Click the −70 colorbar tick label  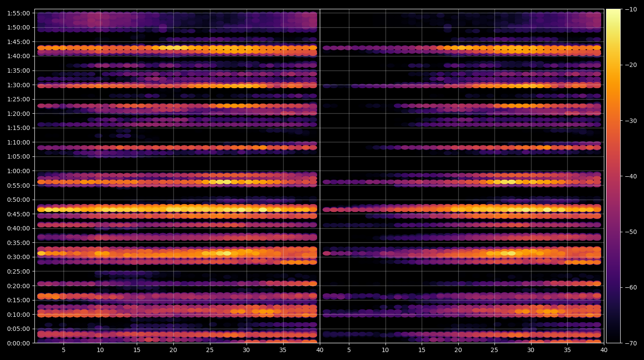pyautogui.click(x=631, y=343)
